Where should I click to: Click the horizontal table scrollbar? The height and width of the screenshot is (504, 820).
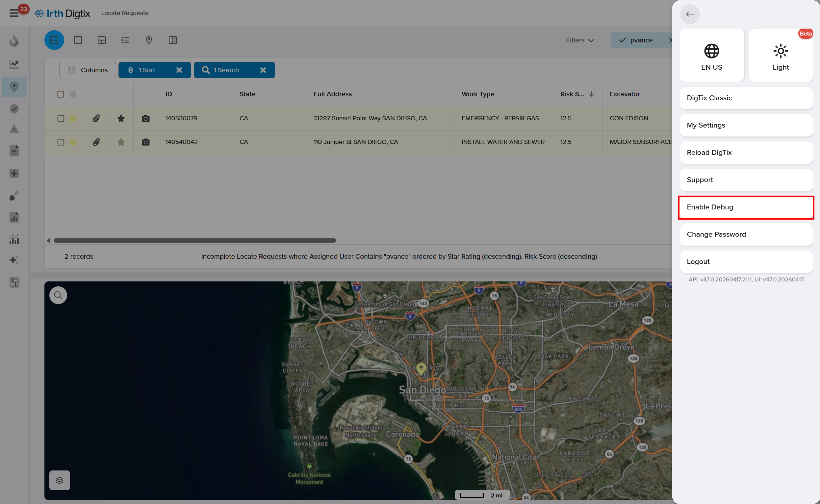tap(194, 240)
